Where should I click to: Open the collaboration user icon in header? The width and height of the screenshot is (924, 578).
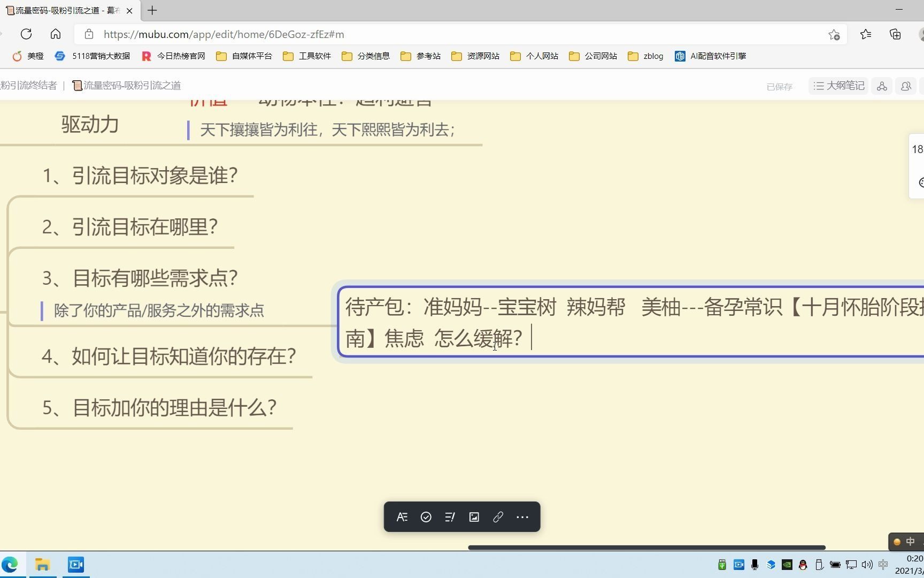pyautogui.click(x=906, y=86)
